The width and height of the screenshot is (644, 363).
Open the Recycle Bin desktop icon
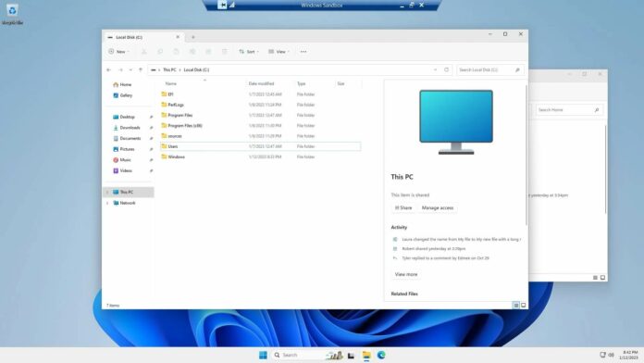(x=12, y=14)
